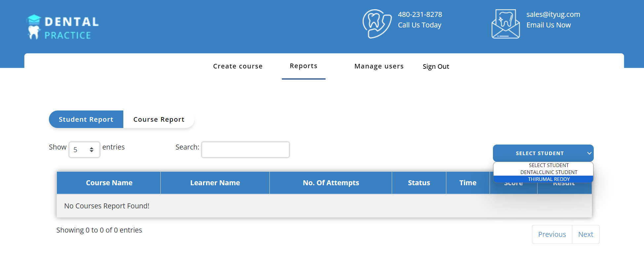Image resolution: width=644 pixels, height=260 pixels.
Task: Open the Create course menu item
Action: 238,66
